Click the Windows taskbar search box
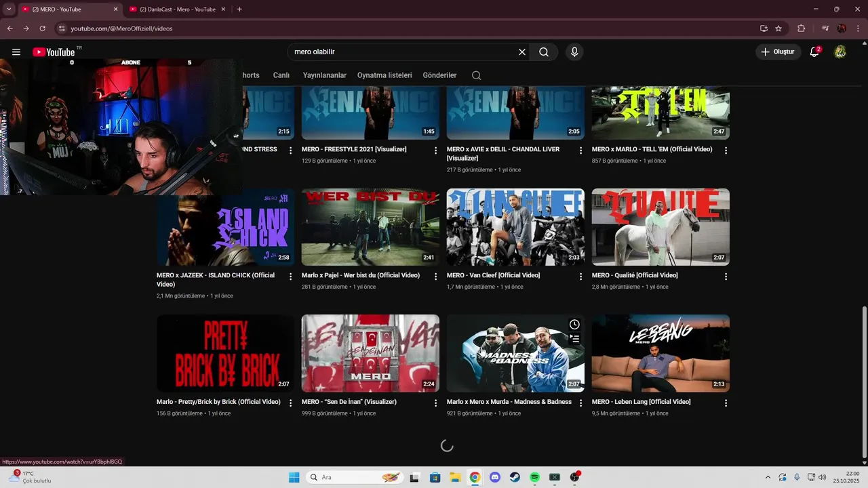 tap(355, 477)
